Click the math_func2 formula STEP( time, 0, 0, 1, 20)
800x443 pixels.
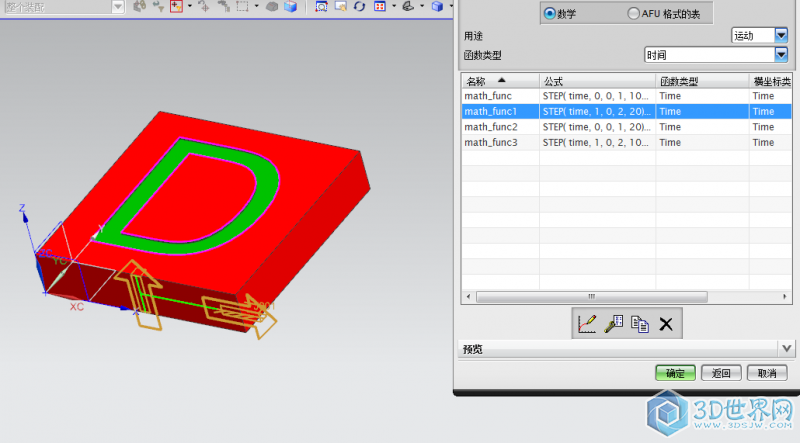coord(596,127)
